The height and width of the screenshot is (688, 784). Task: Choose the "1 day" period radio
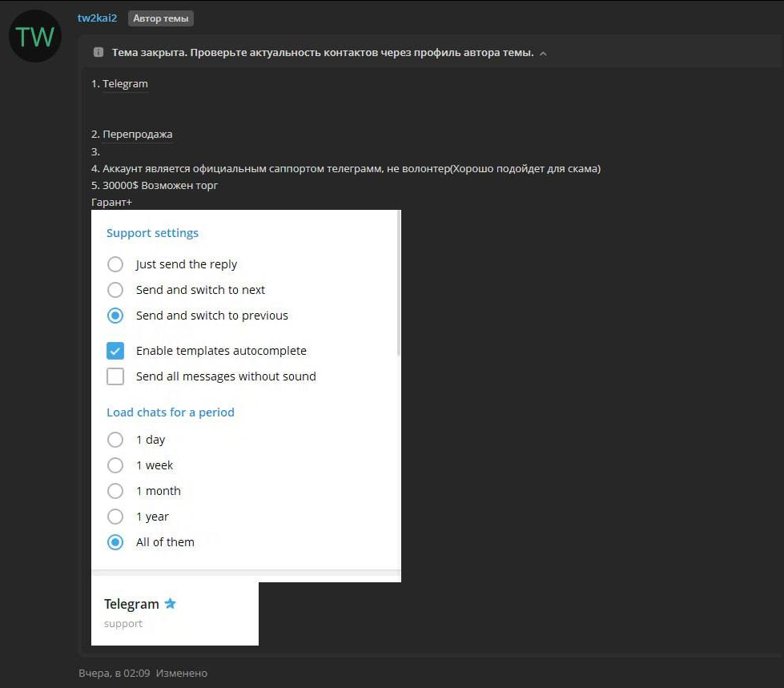pyautogui.click(x=115, y=440)
